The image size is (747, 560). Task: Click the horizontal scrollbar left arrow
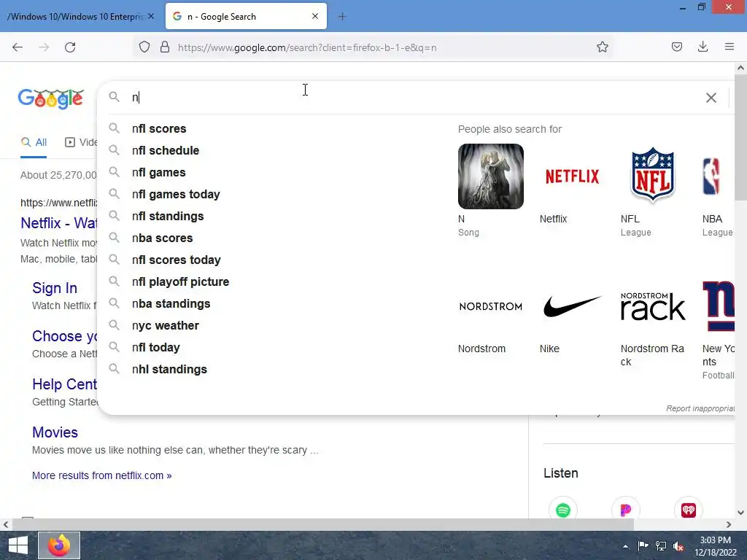click(6, 525)
